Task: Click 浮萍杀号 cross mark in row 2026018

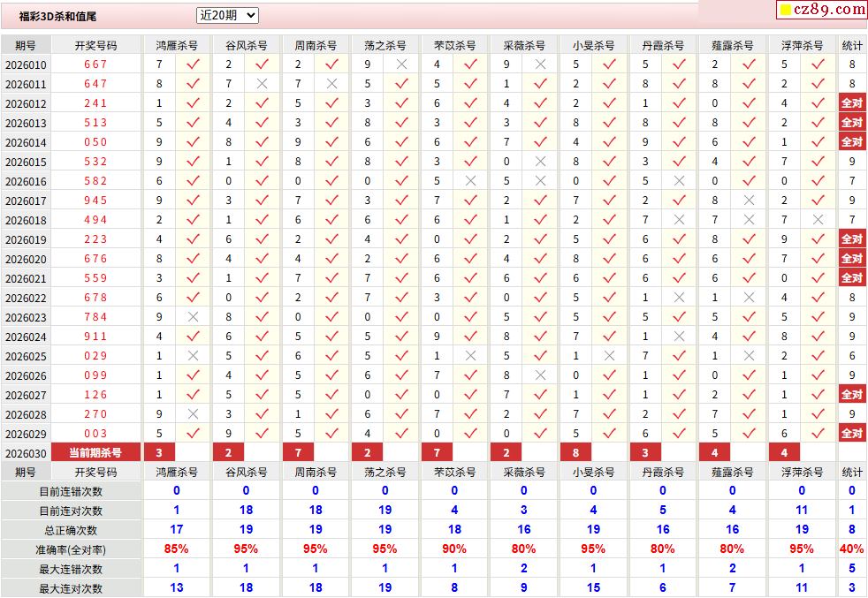Action: (818, 220)
